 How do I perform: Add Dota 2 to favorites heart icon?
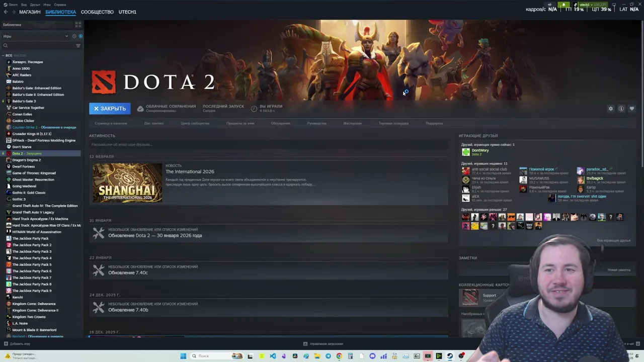coord(632,109)
